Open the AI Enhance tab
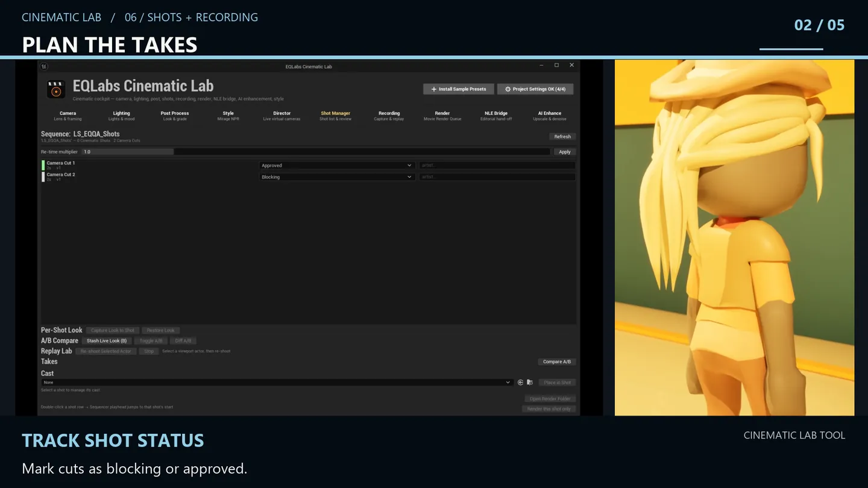This screenshot has width=868, height=488. [x=550, y=116]
